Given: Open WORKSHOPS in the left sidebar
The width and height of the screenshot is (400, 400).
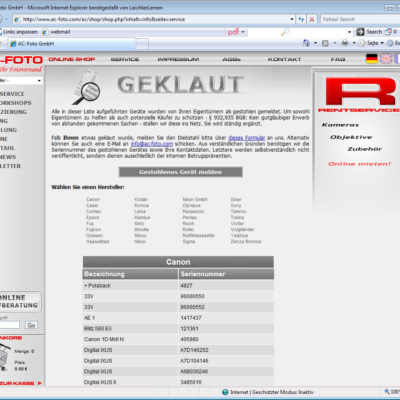Looking at the screenshot, I should pyautogui.click(x=16, y=103).
